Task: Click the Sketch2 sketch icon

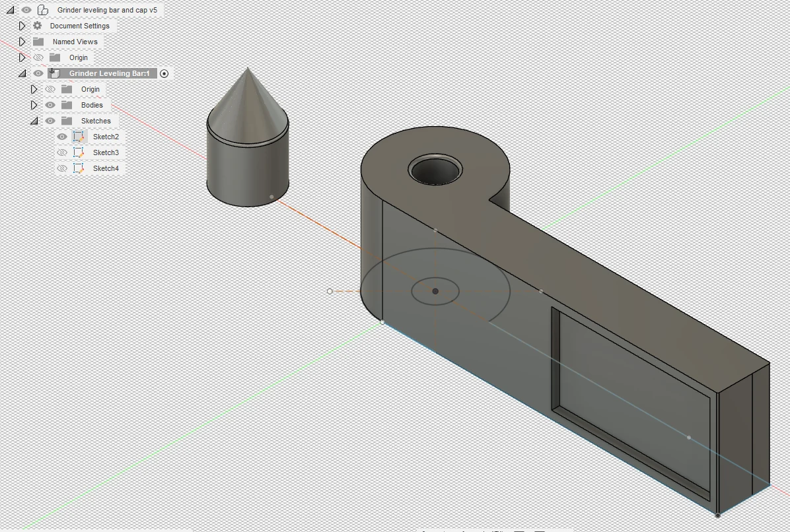Action: (79, 137)
